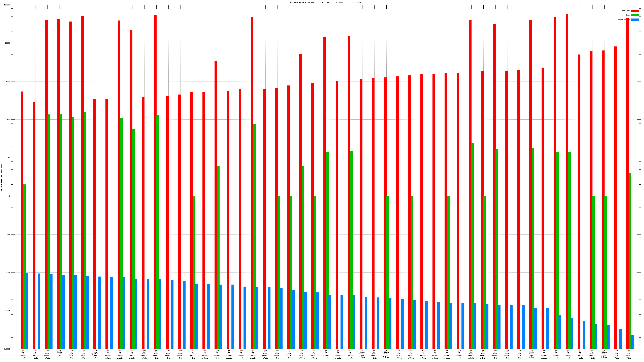Click the 100000 tick label on y-axis
This screenshot has height=362, width=644.
pos(7,5)
